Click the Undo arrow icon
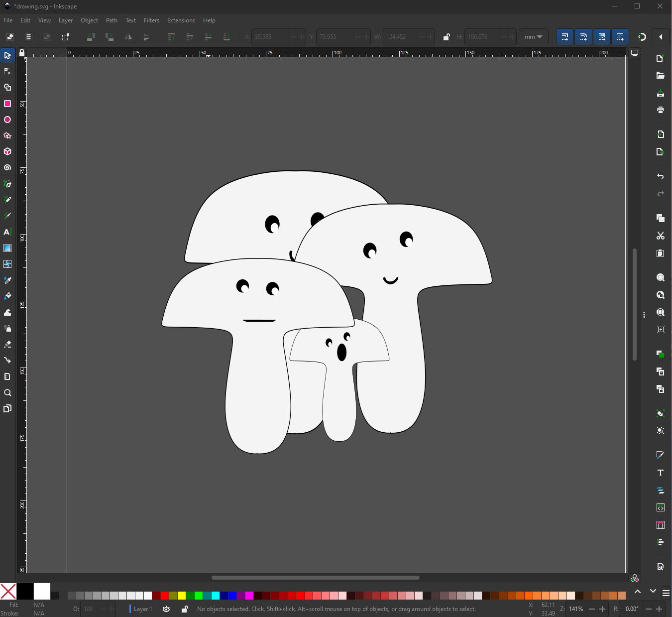The image size is (672, 617). coord(661,176)
